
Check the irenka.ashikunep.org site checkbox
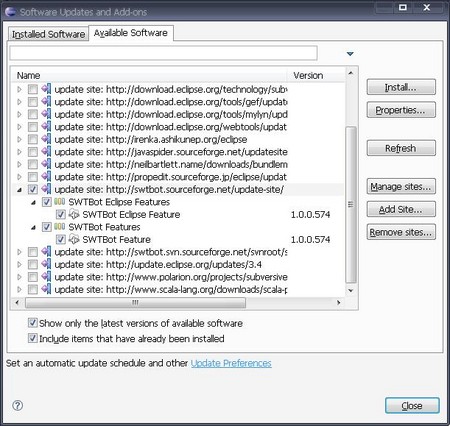(x=33, y=139)
